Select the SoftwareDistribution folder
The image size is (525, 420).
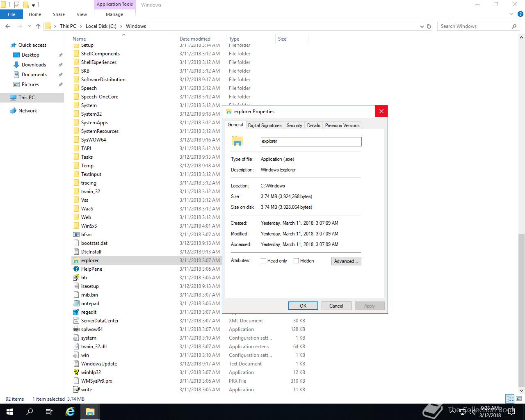[x=103, y=80]
